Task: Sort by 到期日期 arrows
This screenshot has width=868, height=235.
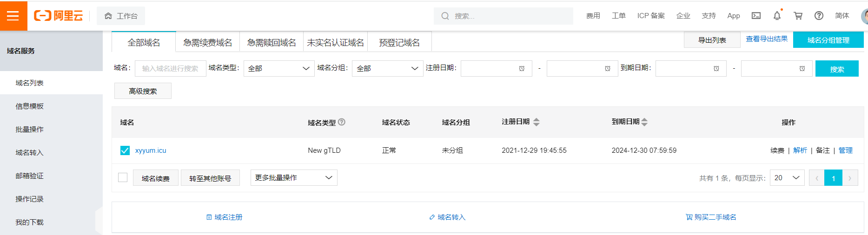Action: (x=644, y=122)
